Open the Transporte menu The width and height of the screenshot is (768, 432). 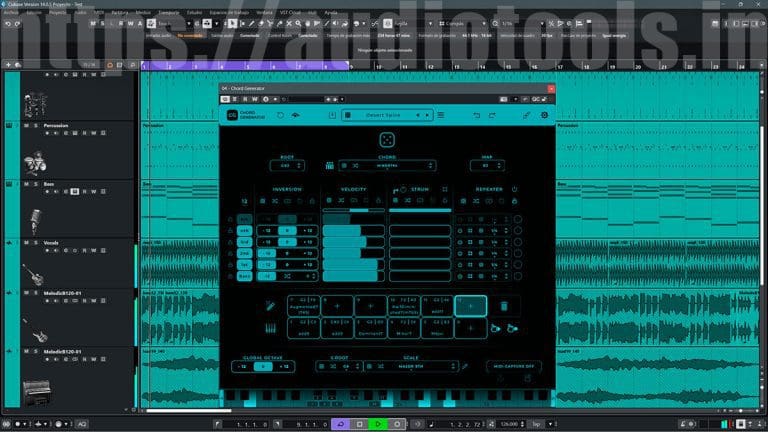(168, 12)
